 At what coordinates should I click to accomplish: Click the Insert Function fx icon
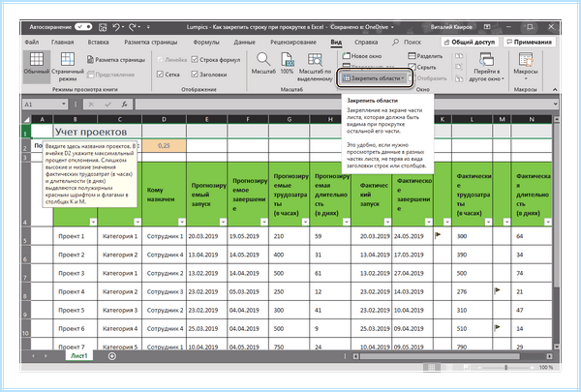click(125, 105)
